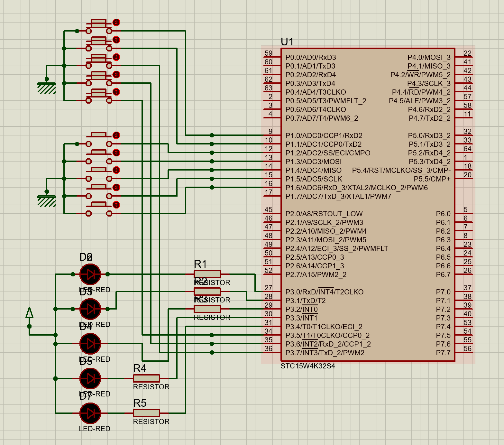Viewport: 504px width, 445px height.
Task: Select lower ground terminal symbol
Action: coord(47,201)
